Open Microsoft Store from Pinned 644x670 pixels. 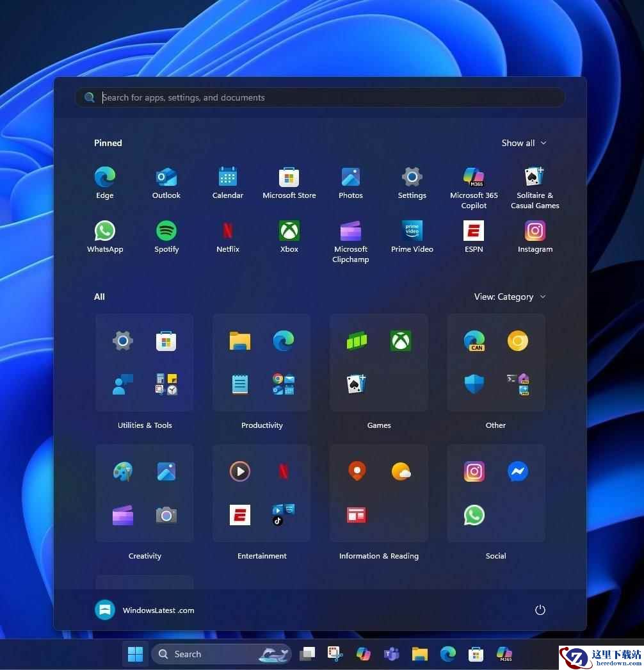pyautogui.click(x=289, y=183)
